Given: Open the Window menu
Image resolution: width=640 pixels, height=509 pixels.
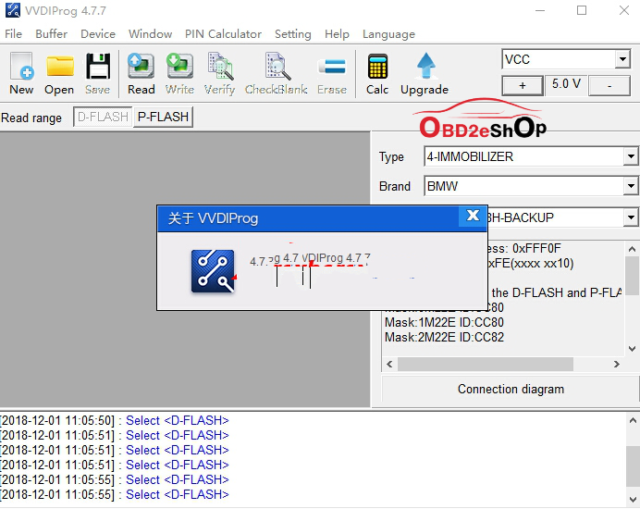Looking at the screenshot, I should [x=150, y=34].
